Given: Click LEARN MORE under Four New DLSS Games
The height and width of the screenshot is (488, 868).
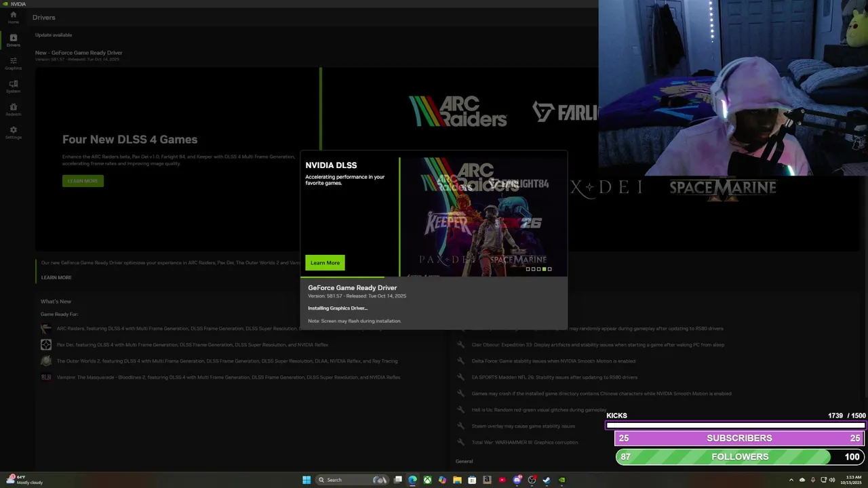Looking at the screenshot, I should click(83, 181).
